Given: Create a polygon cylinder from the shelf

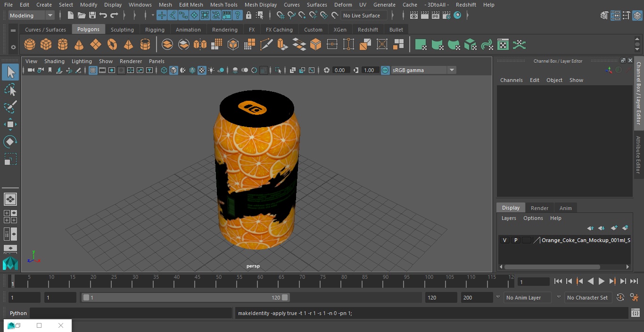Looking at the screenshot, I should click(63, 45).
